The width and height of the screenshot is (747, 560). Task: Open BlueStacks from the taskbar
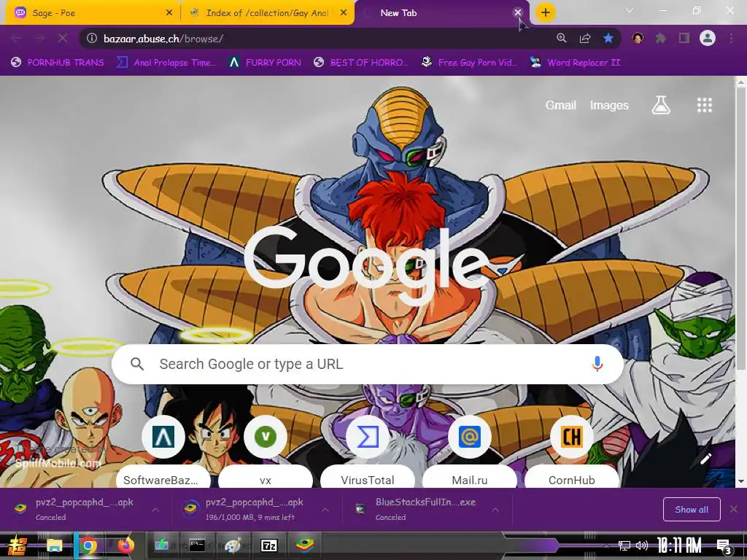[x=304, y=545]
